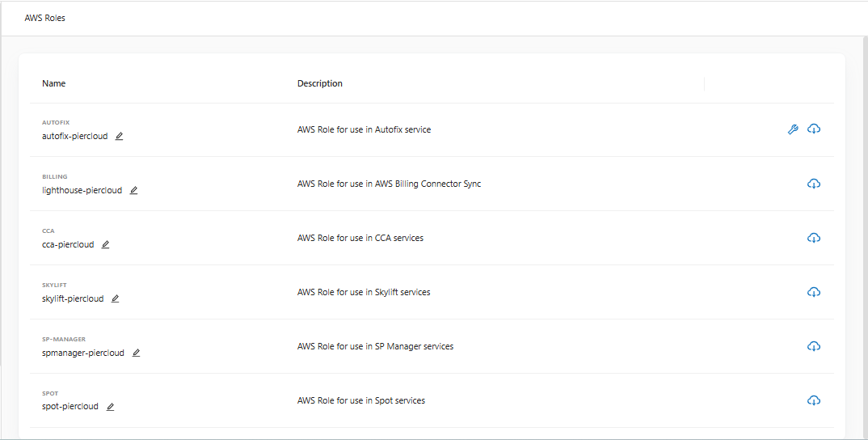Screen dimensions: 868x440
Task: Edit the autofix-piercloud role name
Action: pos(119,137)
